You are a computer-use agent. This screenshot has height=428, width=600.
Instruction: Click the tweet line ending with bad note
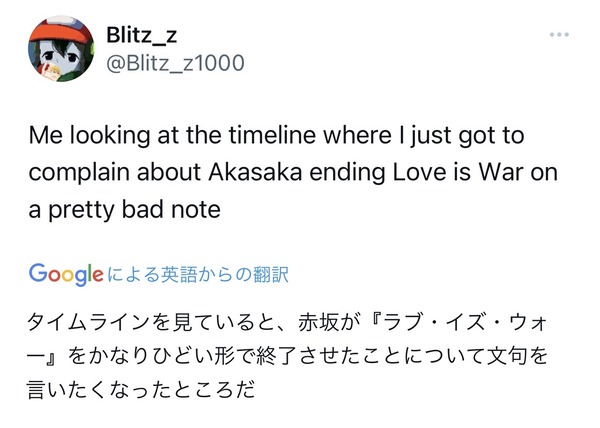(x=125, y=210)
